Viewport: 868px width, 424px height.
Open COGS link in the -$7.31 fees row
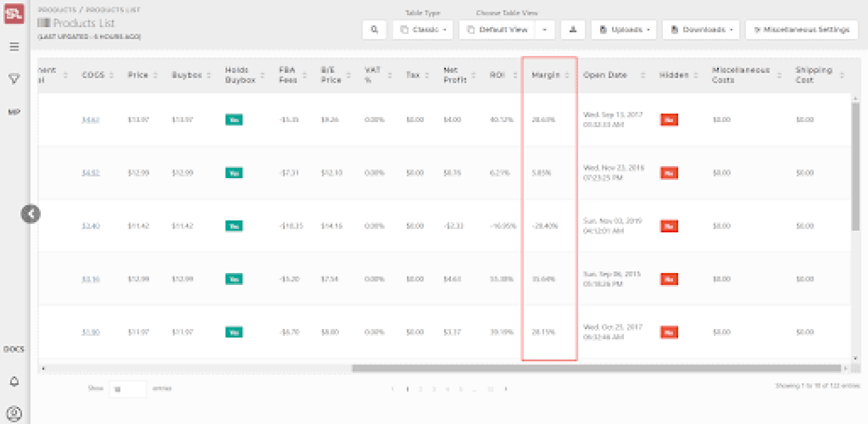[x=91, y=173]
